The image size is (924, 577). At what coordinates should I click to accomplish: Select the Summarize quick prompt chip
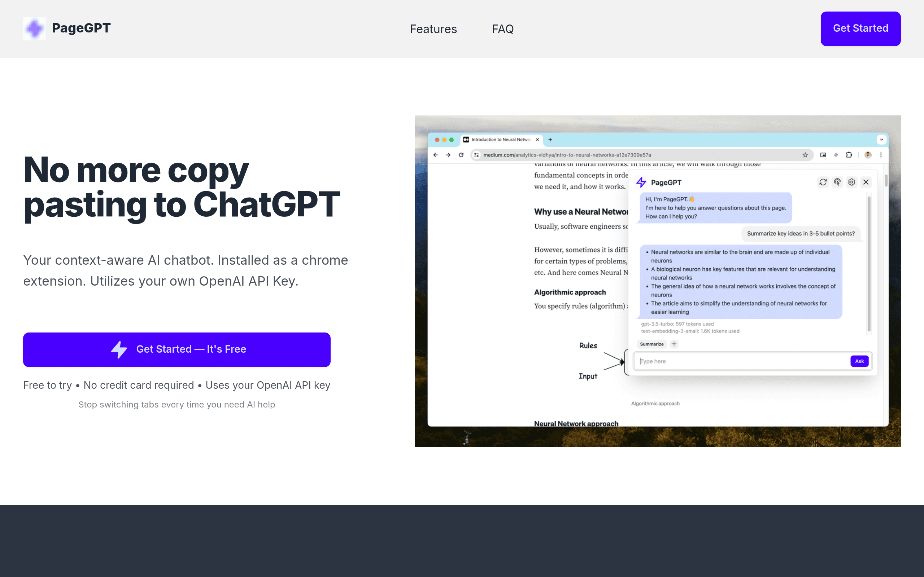[652, 344]
